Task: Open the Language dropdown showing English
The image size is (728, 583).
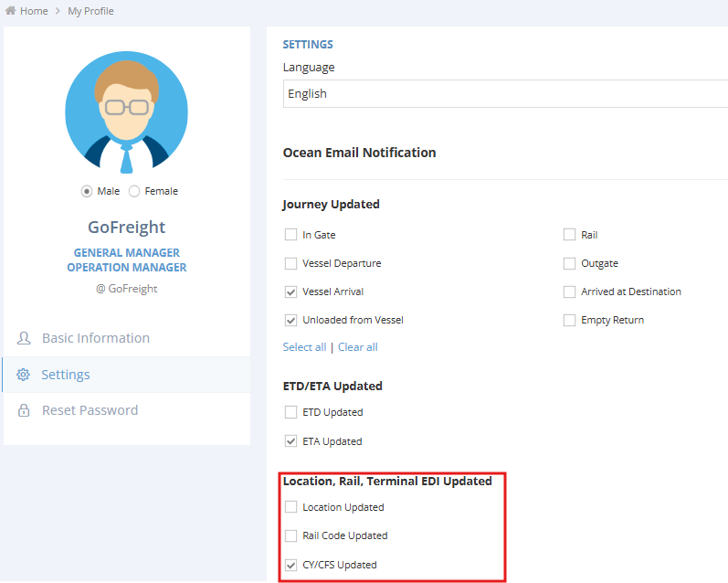Action: [x=504, y=94]
